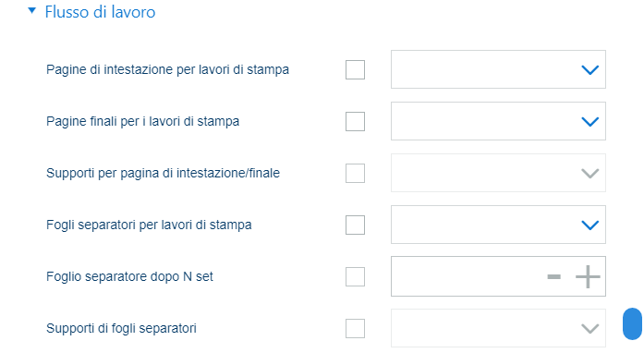This screenshot has width=644, height=353.
Task: Click greyed chevron for Supporti intestazione/finale
Action: click(589, 174)
